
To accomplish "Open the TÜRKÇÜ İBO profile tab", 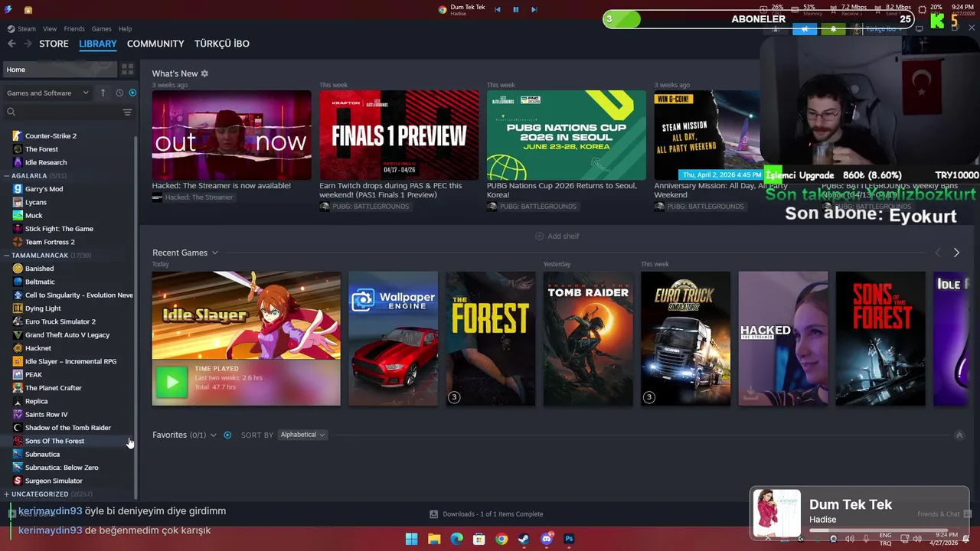I will click(222, 44).
